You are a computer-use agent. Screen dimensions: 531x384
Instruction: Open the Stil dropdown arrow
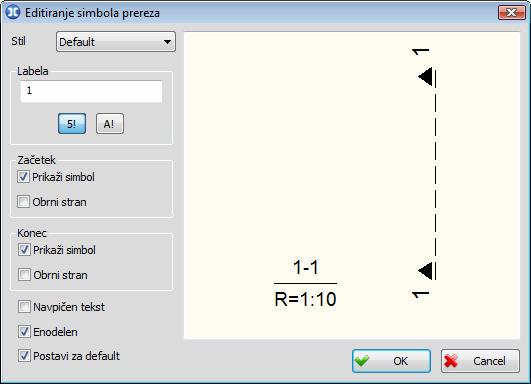(x=167, y=42)
